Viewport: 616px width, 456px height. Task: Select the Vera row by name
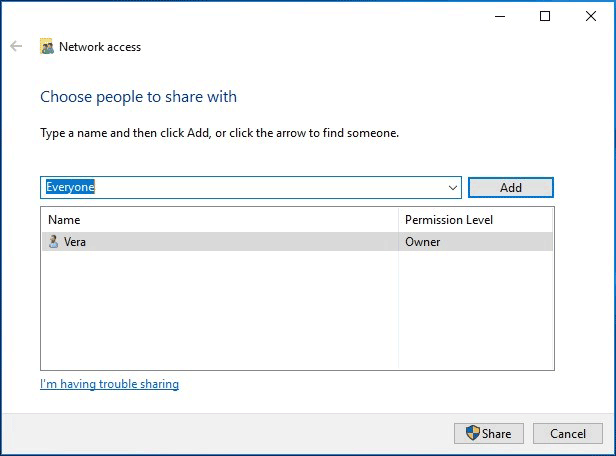[x=75, y=242]
